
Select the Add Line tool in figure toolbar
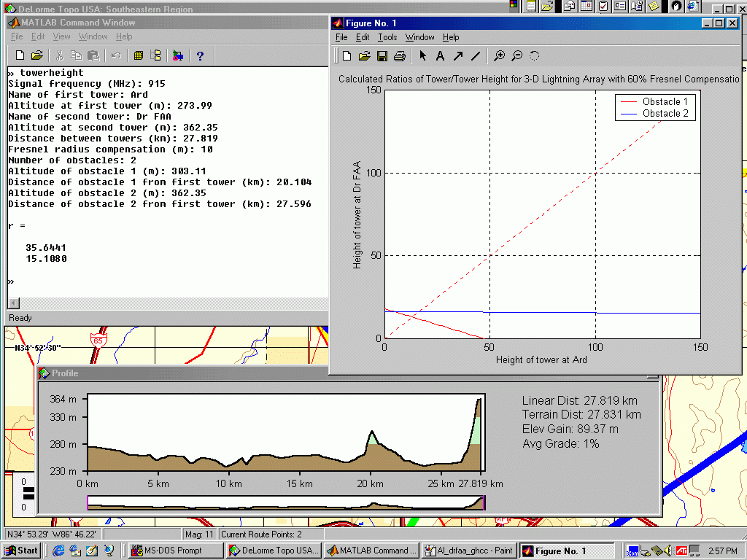tap(476, 56)
